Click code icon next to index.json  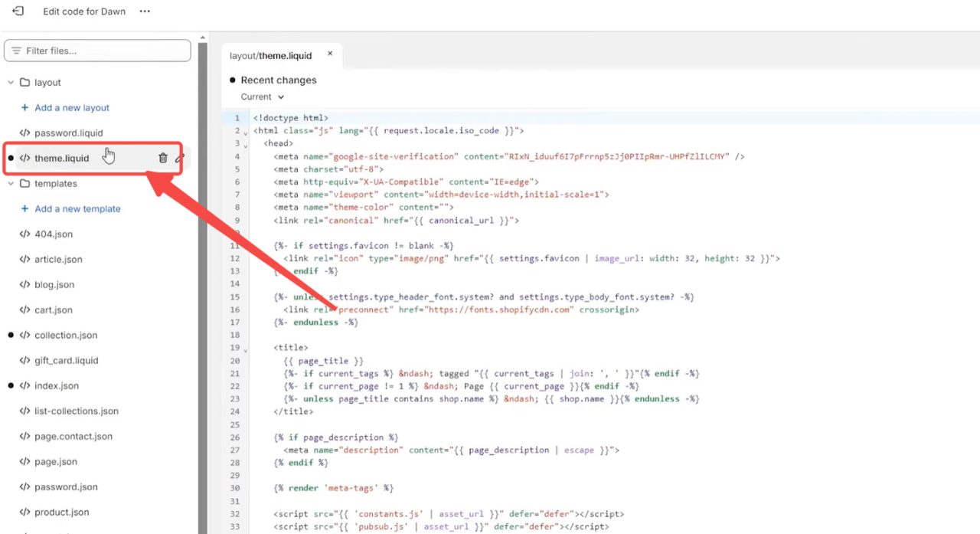pos(24,385)
